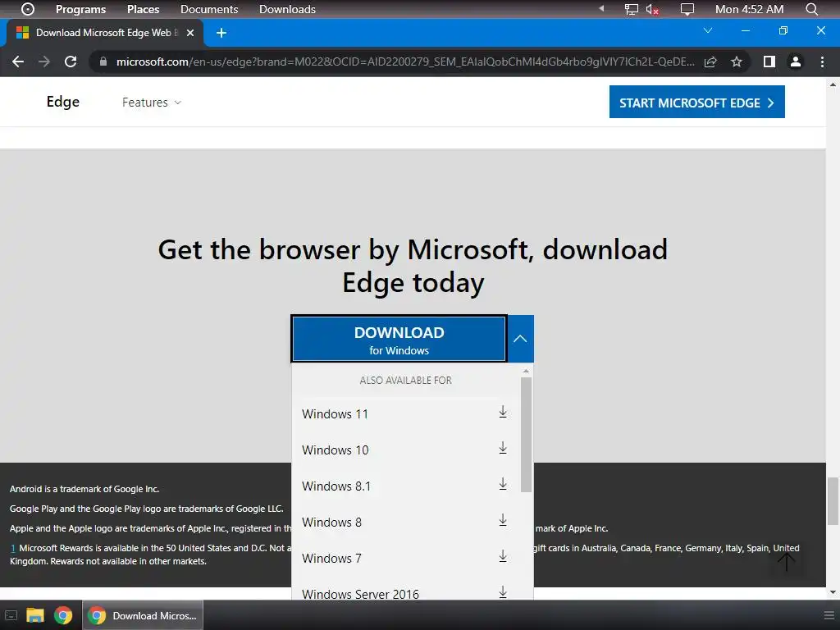The width and height of the screenshot is (840, 630).
Task: Click the download icon for Windows 7
Action: (x=503, y=556)
